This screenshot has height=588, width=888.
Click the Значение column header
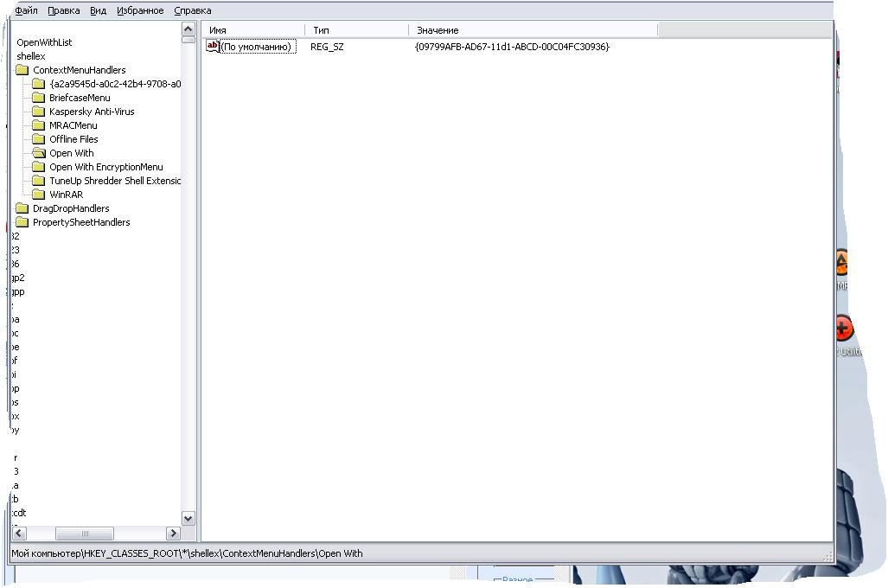[x=533, y=30]
